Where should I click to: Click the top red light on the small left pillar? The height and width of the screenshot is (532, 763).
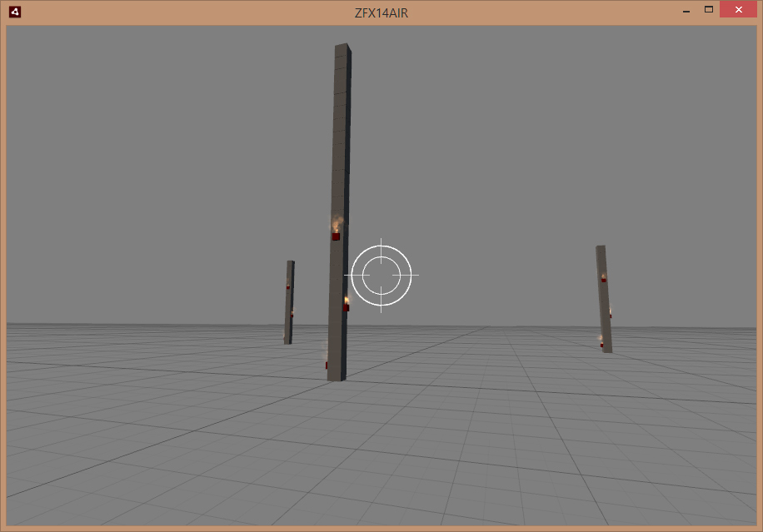tap(288, 286)
